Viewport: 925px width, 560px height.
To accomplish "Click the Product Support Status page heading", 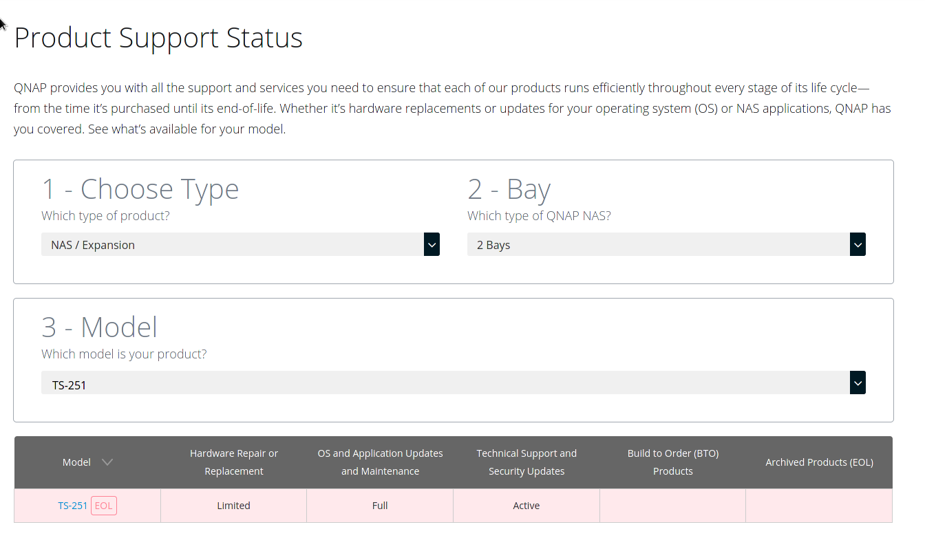I will pos(158,37).
